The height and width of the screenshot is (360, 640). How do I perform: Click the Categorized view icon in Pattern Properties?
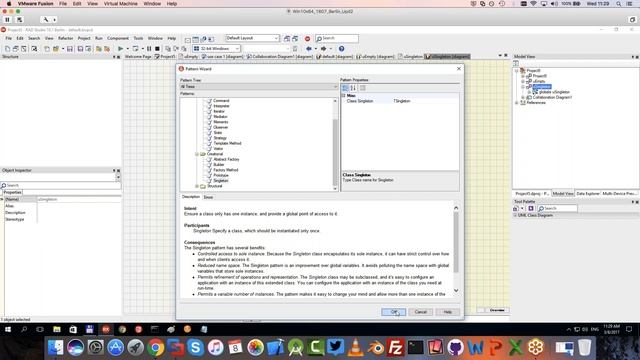[345, 88]
